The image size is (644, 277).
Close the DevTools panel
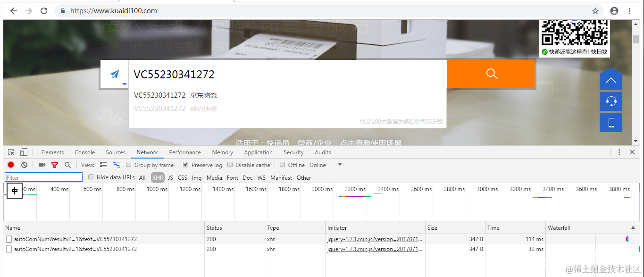(x=632, y=152)
